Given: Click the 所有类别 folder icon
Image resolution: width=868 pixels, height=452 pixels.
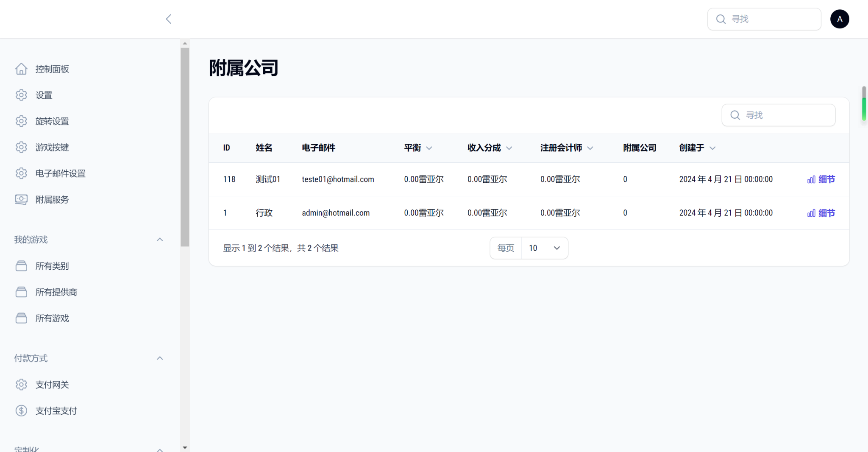Looking at the screenshot, I should click(x=21, y=266).
